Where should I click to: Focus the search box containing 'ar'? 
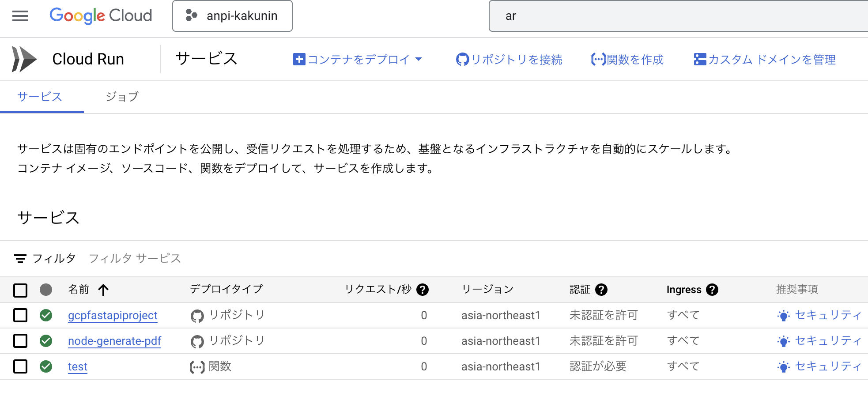pos(678,16)
